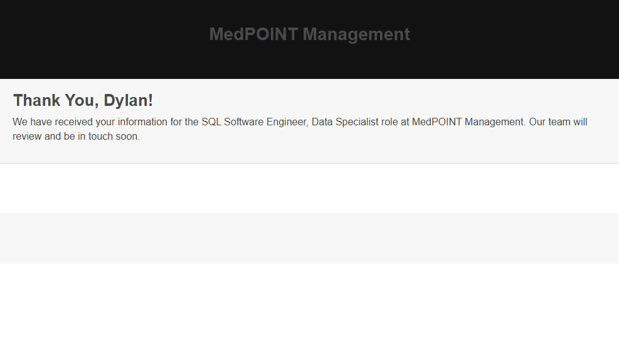Click the word "Thank" in the heading
This screenshot has height=364, width=619.
(x=36, y=100)
